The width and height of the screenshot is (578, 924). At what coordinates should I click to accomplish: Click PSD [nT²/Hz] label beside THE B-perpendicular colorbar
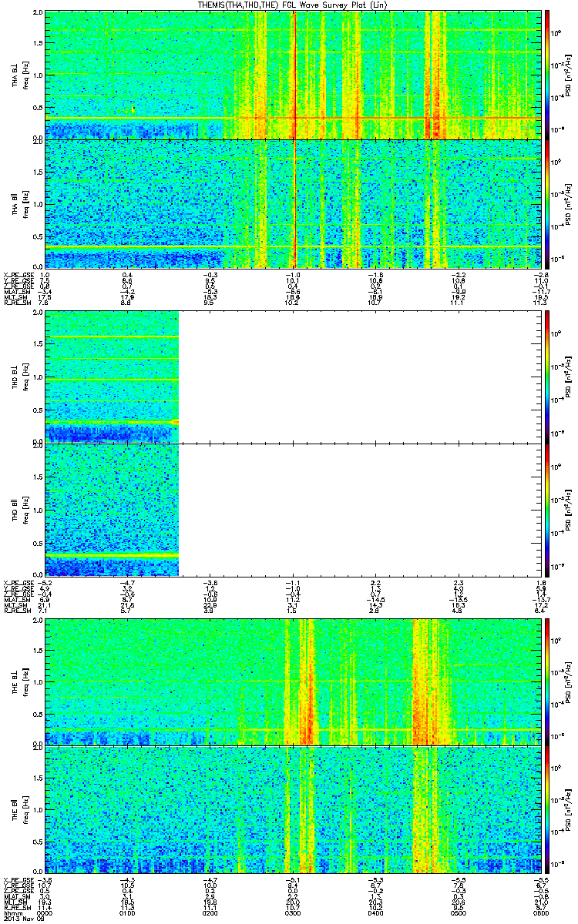click(x=568, y=681)
